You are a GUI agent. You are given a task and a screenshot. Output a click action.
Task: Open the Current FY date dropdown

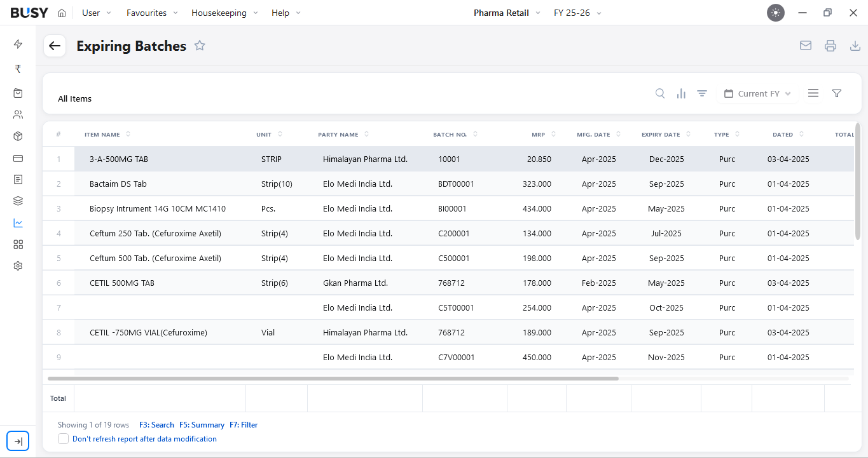point(757,93)
